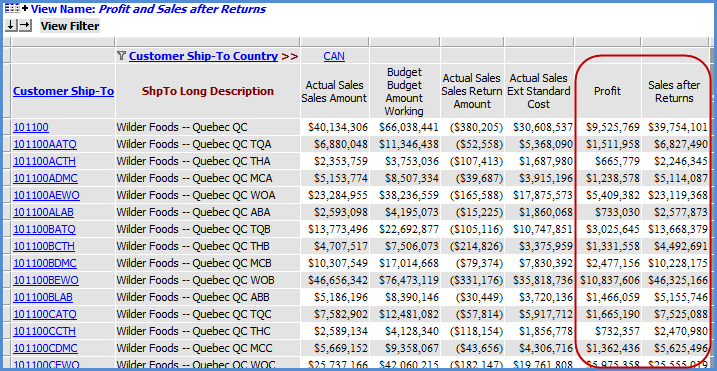The height and width of the screenshot is (371, 717).
Task: Click the grid icon beside View Name
Action: (x=11, y=9)
